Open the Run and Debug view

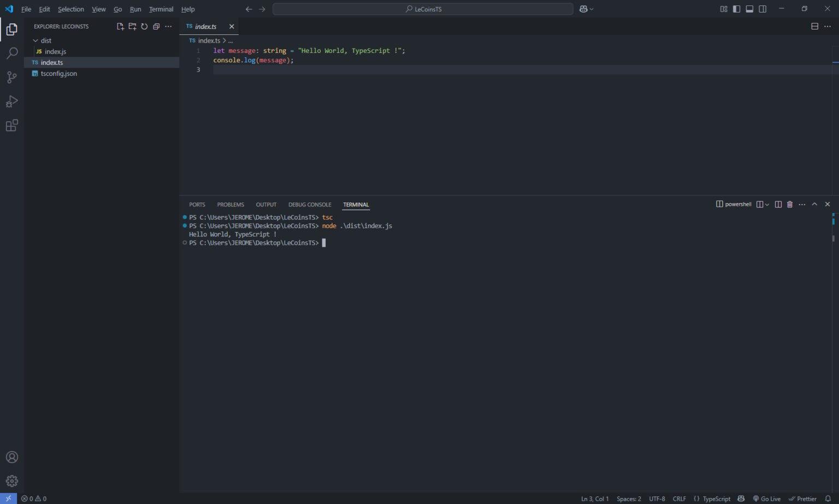[11, 101]
